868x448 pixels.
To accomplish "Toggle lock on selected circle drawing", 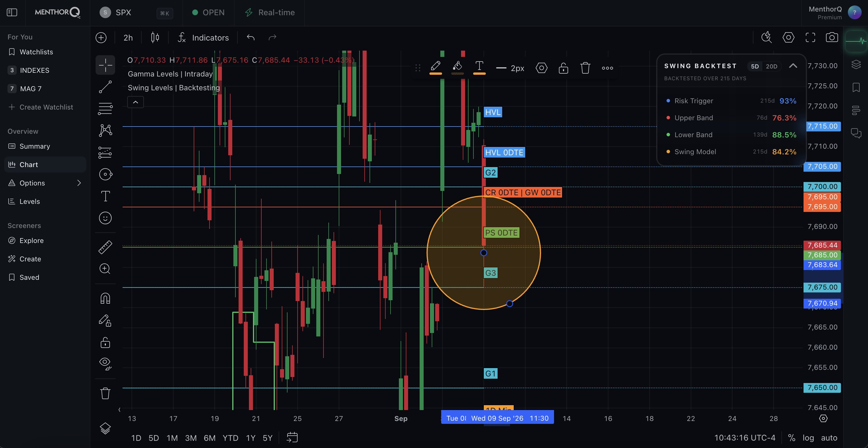I will 564,68.
